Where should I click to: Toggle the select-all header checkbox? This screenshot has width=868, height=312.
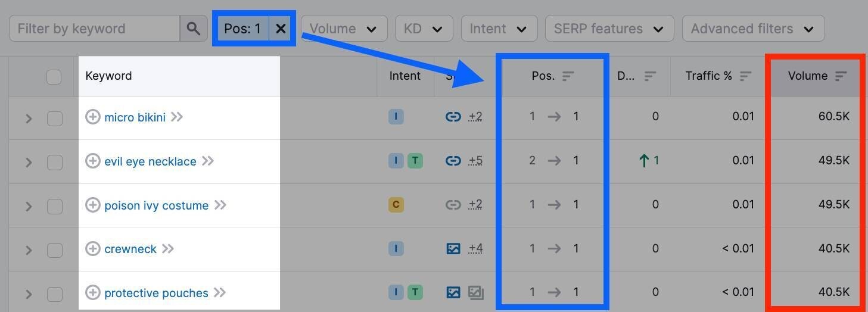[x=54, y=77]
